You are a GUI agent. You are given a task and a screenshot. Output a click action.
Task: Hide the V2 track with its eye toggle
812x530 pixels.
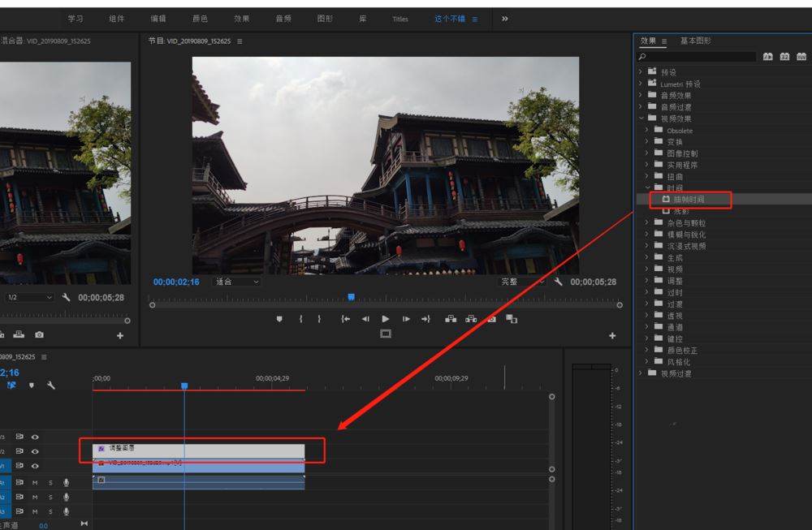(x=34, y=450)
